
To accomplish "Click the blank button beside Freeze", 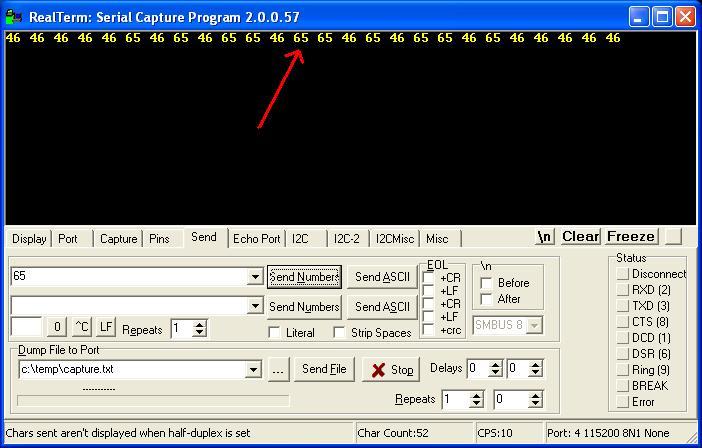I will coord(673,236).
